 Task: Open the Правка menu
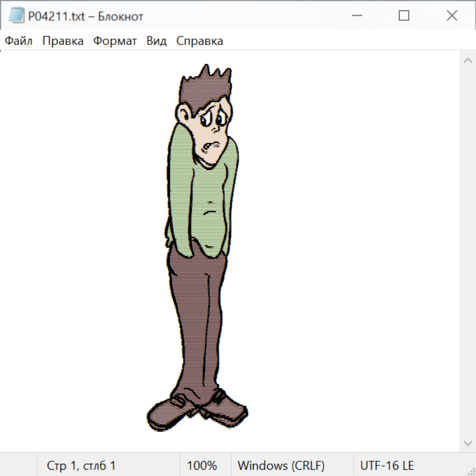(63, 41)
